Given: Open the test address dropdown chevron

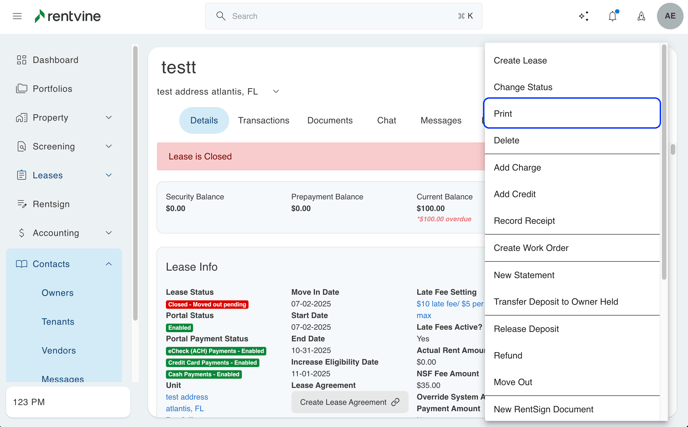Looking at the screenshot, I should click(x=276, y=92).
